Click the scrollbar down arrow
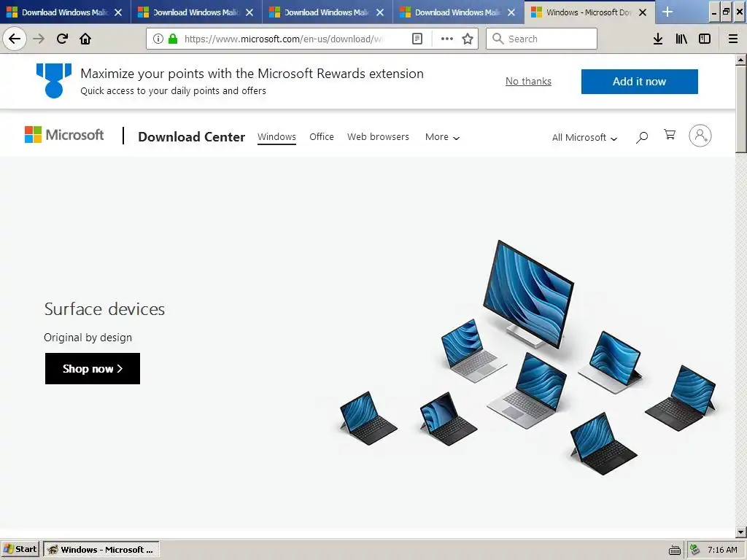 click(741, 532)
